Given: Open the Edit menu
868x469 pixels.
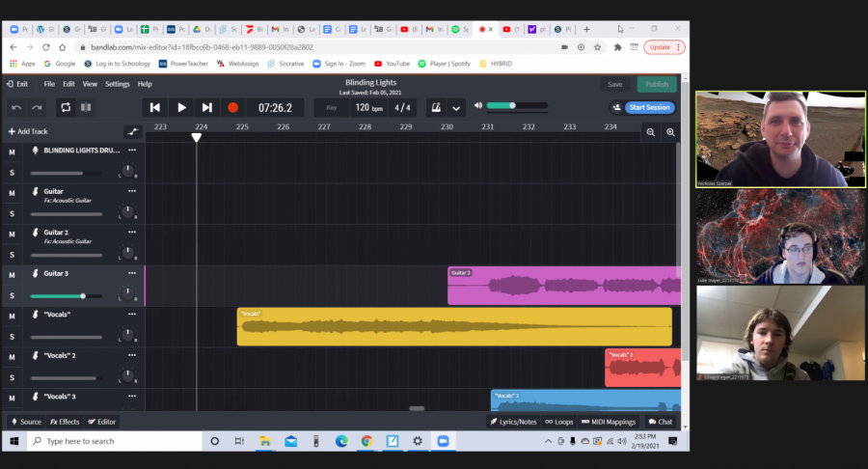Looking at the screenshot, I should 68,84.
